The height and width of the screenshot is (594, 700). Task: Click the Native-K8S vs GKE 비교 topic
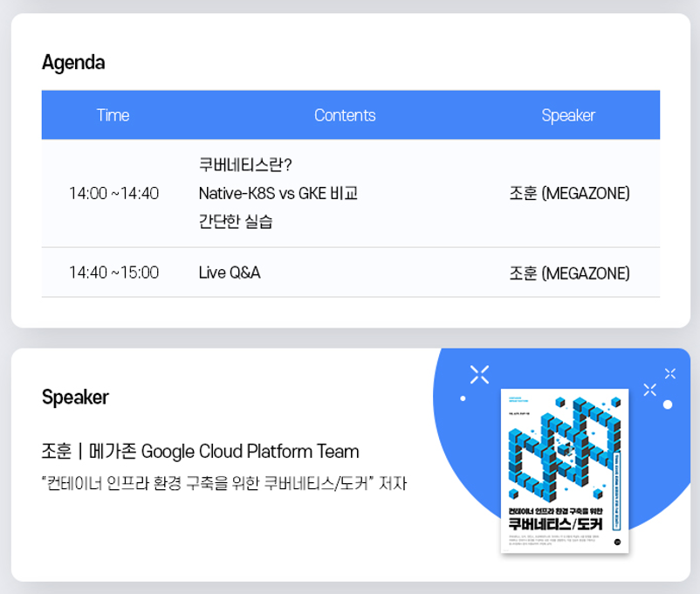point(278,193)
